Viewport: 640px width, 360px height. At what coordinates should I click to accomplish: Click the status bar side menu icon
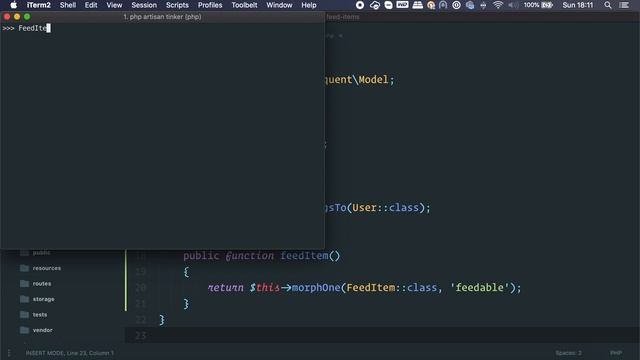click(x=9, y=353)
